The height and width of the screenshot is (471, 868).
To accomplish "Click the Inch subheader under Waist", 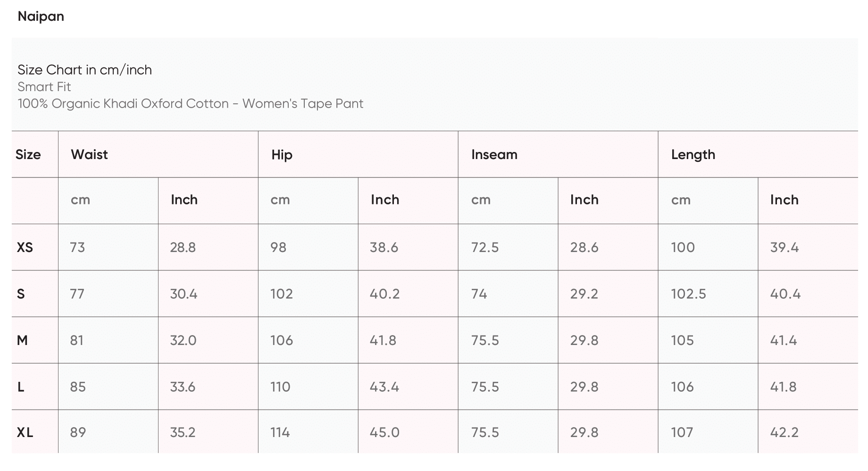I will pos(184,200).
